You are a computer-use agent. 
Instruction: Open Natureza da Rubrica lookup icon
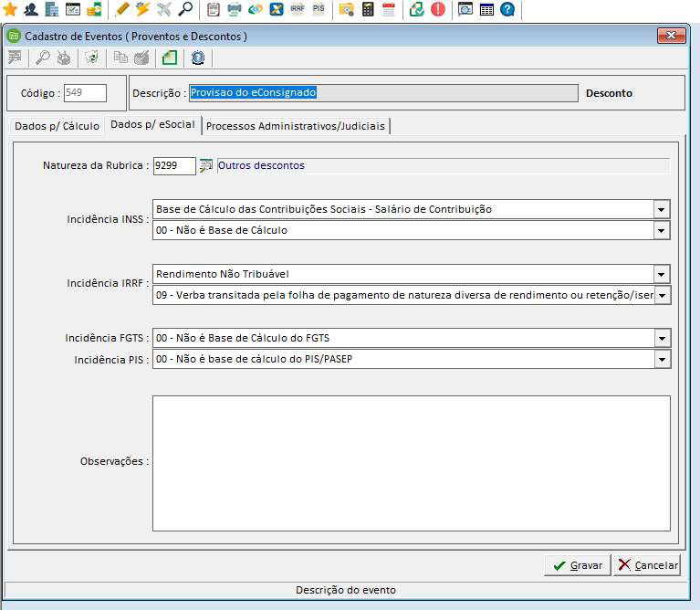pyautogui.click(x=206, y=165)
